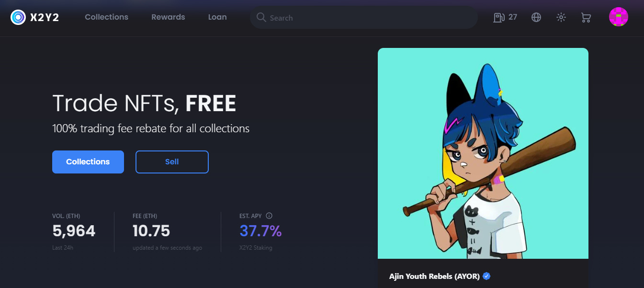Click the blue Collections button
Viewport: 644px width, 288px height.
[x=88, y=162]
